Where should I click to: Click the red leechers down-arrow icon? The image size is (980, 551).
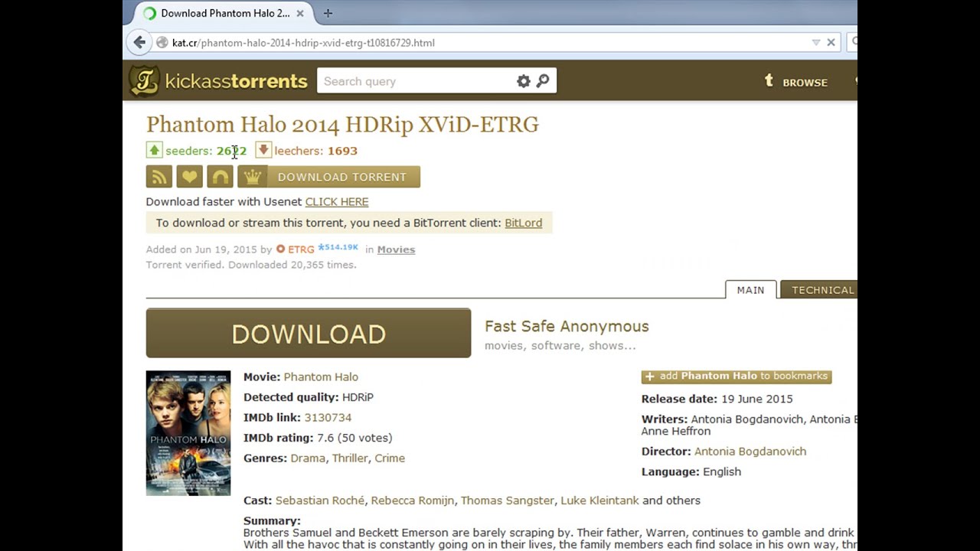[263, 150]
